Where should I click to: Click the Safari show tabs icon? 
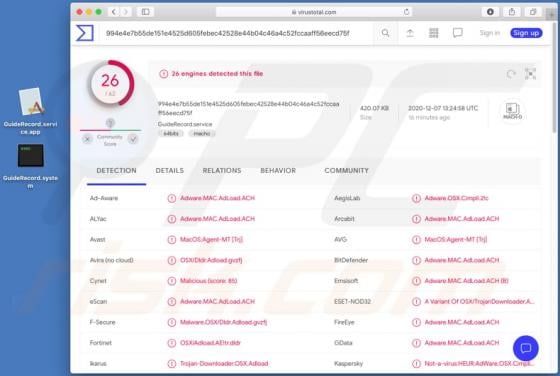tap(533, 12)
